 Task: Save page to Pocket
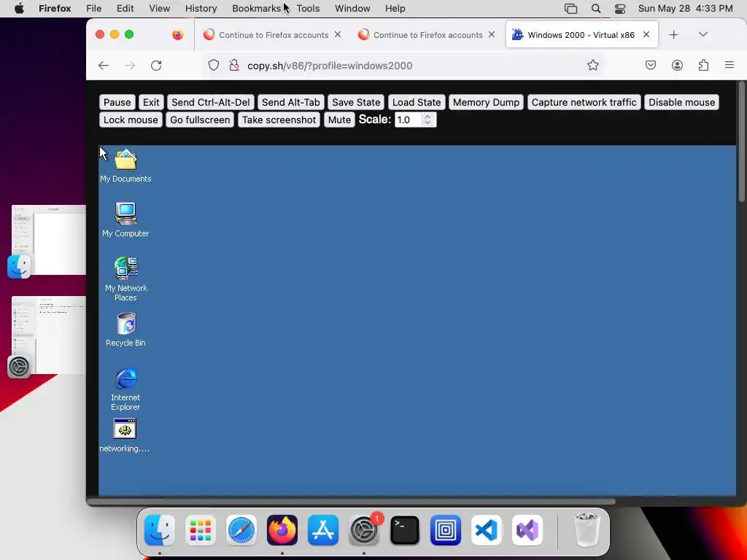(650, 65)
